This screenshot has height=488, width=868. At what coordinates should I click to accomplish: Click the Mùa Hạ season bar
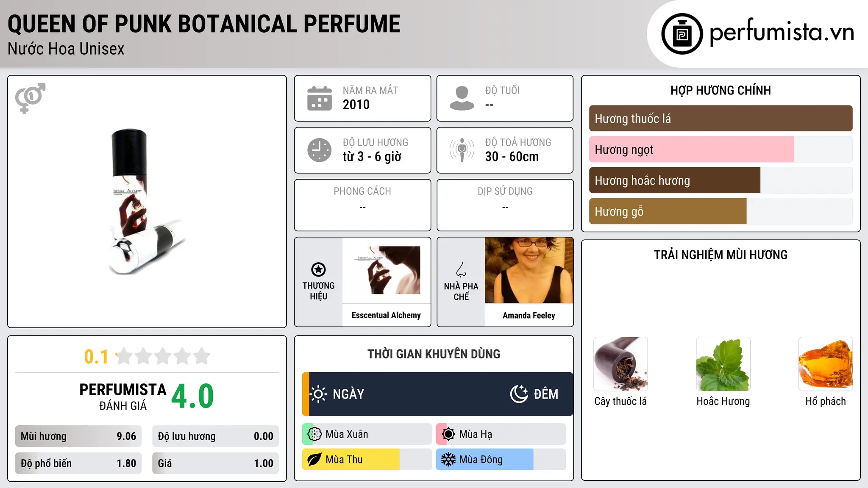(501, 434)
